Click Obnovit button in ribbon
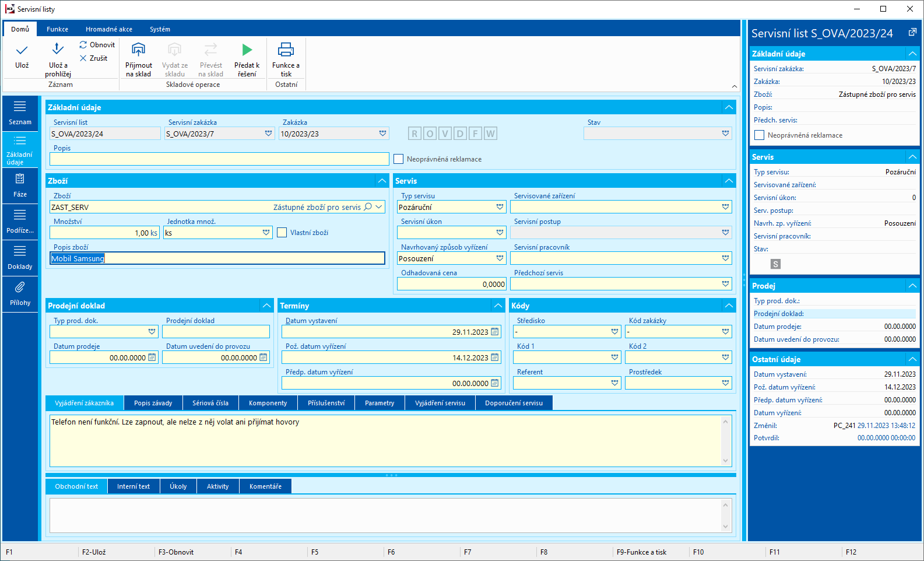924x561 pixels. [x=97, y=45]
